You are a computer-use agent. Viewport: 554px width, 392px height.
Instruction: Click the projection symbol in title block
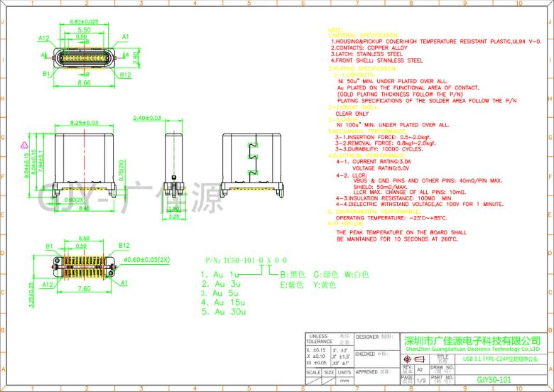(415, 359)
